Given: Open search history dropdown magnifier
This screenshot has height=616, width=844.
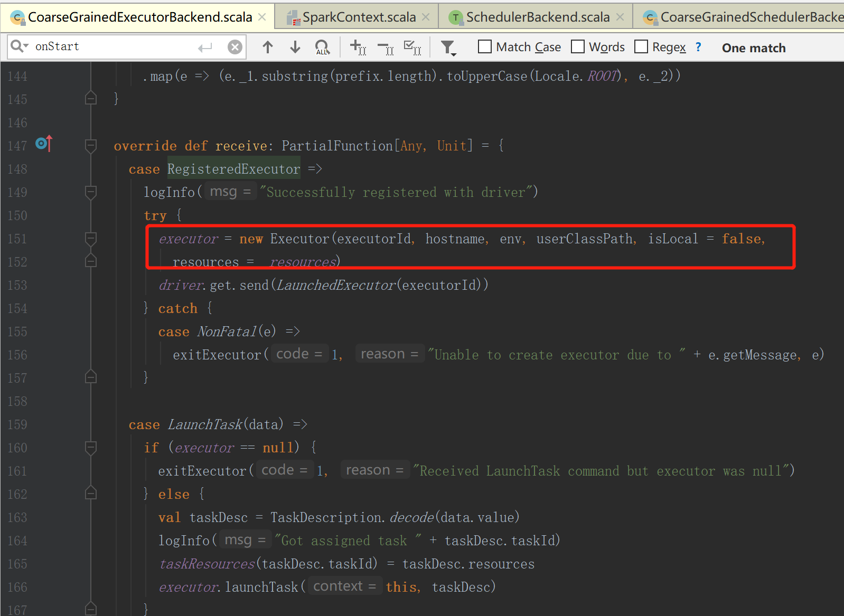Looking at the screenshot, I should [20, 46].
